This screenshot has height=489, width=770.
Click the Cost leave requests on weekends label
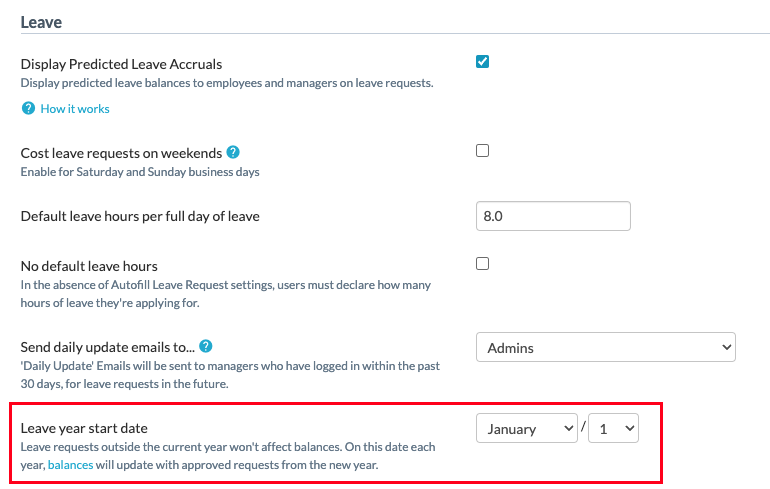pyautogui.click(x=119, y=153)
